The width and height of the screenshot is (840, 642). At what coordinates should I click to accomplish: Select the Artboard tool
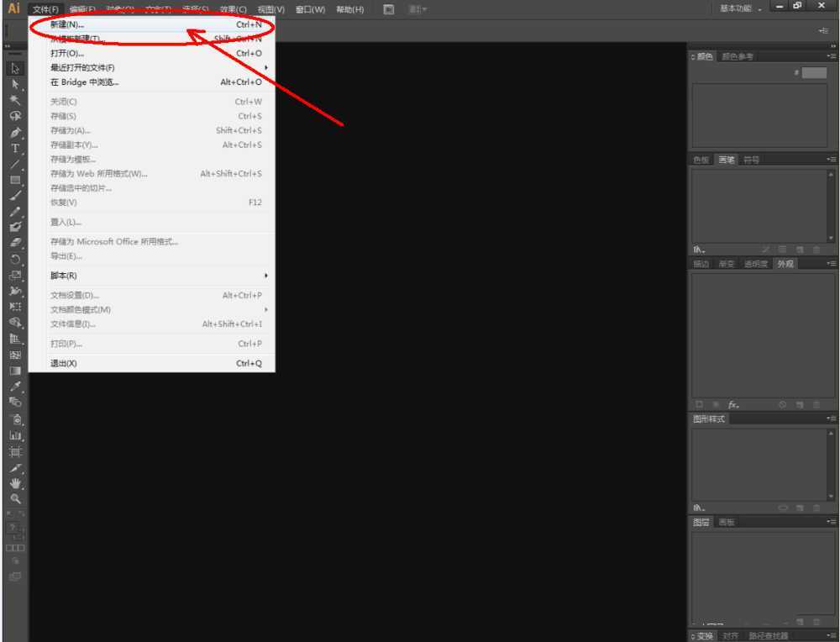point(15,451)
